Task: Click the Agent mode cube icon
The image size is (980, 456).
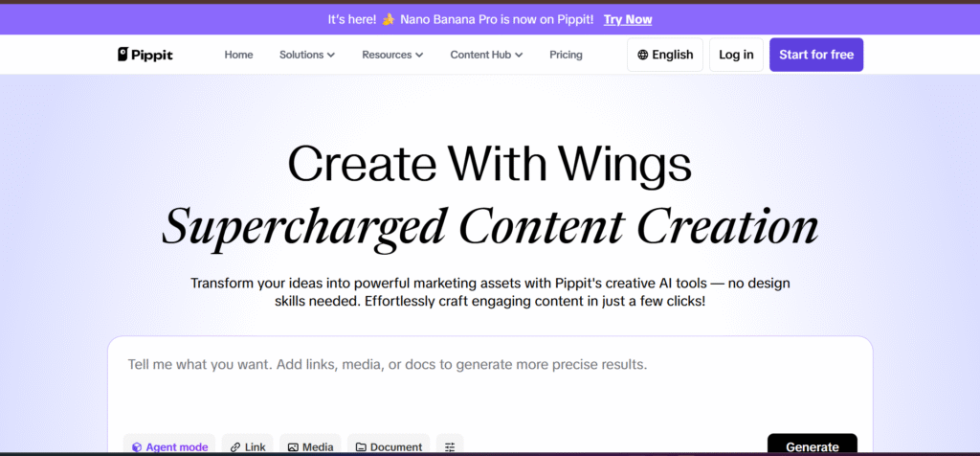Action: click(x=137, y=446)
